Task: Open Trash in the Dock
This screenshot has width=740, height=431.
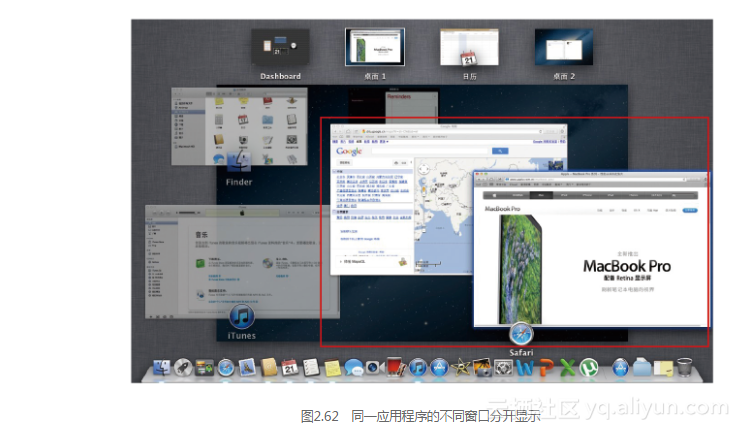Action: 684,367
